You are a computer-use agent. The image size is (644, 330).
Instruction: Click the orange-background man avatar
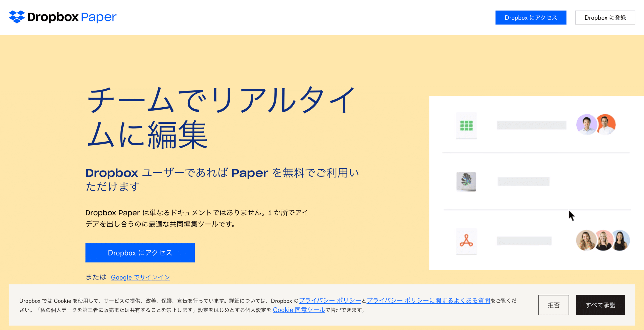(x=606, y=125)
